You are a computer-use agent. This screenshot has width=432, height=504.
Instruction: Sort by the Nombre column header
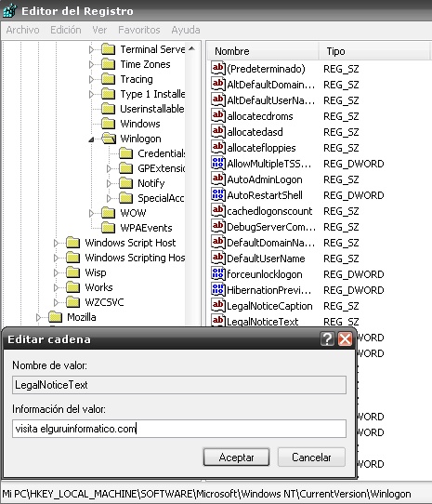263,51
